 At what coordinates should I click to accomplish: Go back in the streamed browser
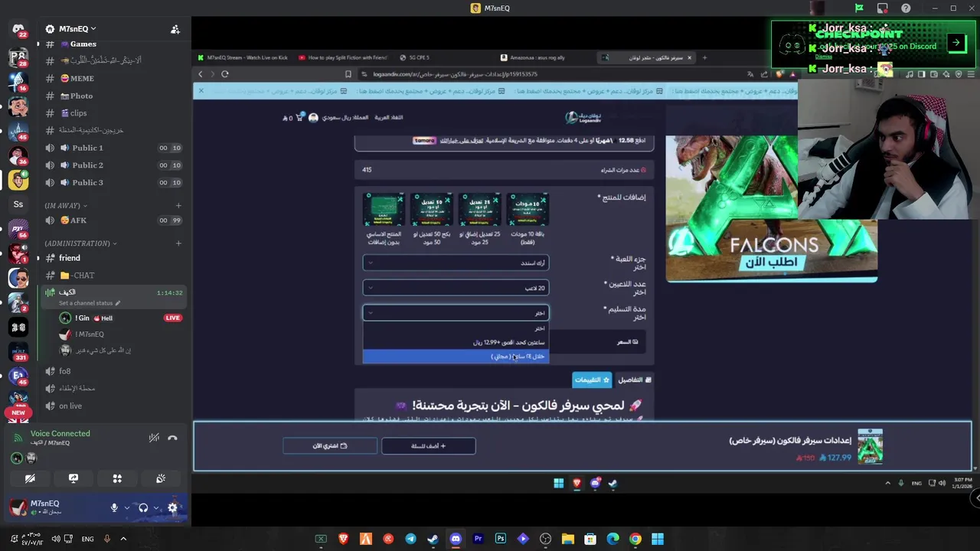[201, 74]
